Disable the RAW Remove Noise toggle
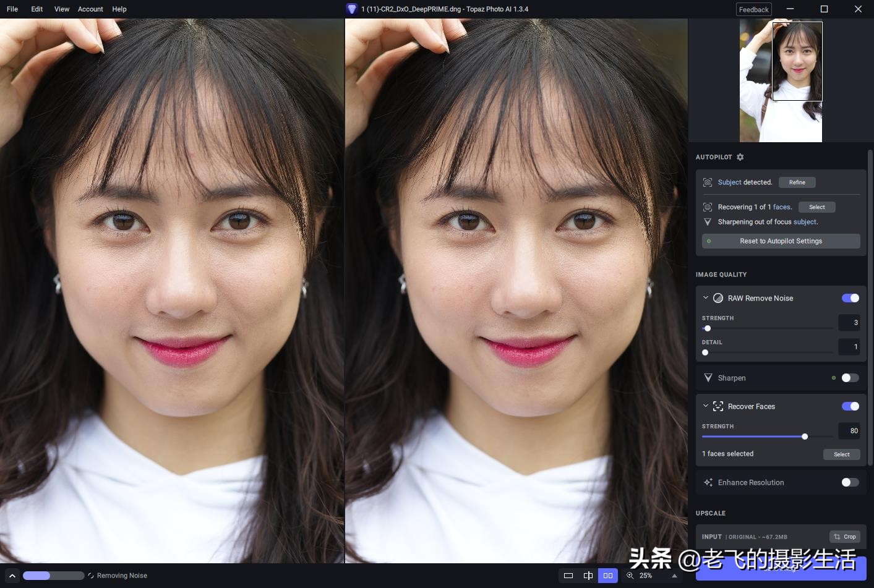This screenshot has width=874, height=588. pyautogui.click(x=850, y=298)
